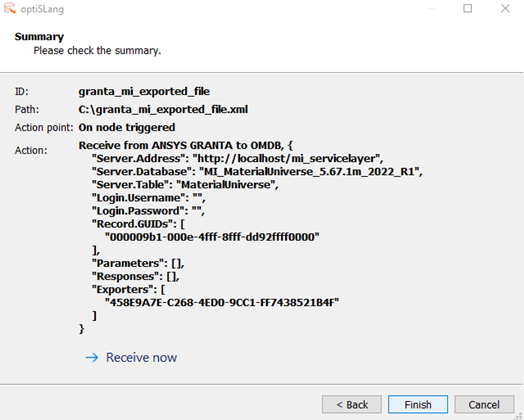Viewport: 524px width, 420px height.
Task: Click the resize grip in the window corner
Action: click(519, 416)
